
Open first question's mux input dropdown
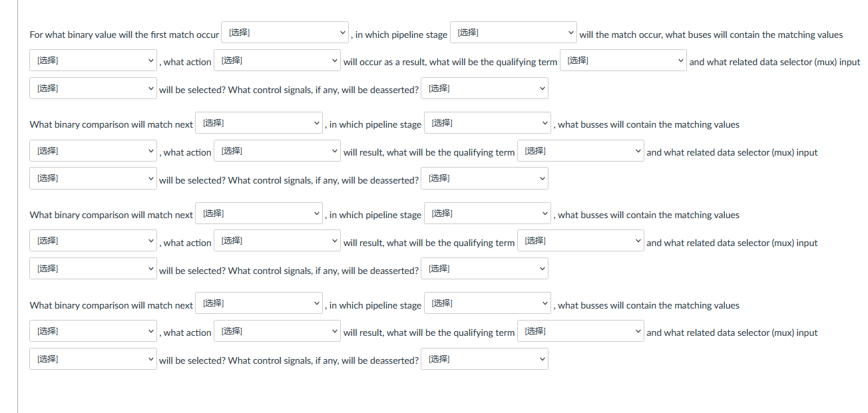pos(93,88)
